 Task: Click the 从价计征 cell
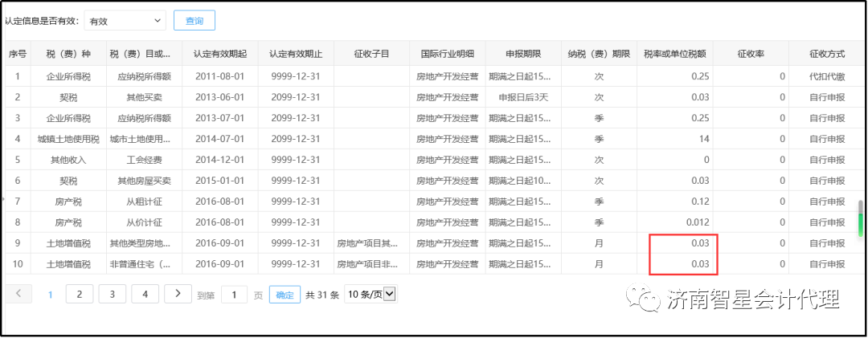144,222
